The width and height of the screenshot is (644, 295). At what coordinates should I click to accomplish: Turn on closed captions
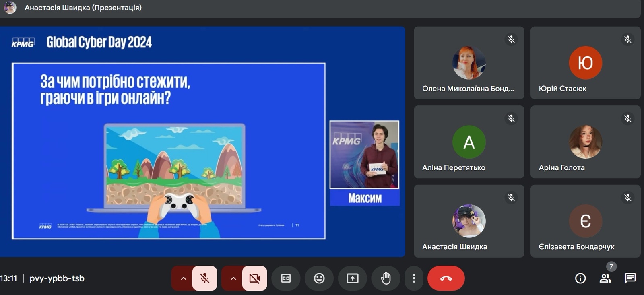[286, 278]
